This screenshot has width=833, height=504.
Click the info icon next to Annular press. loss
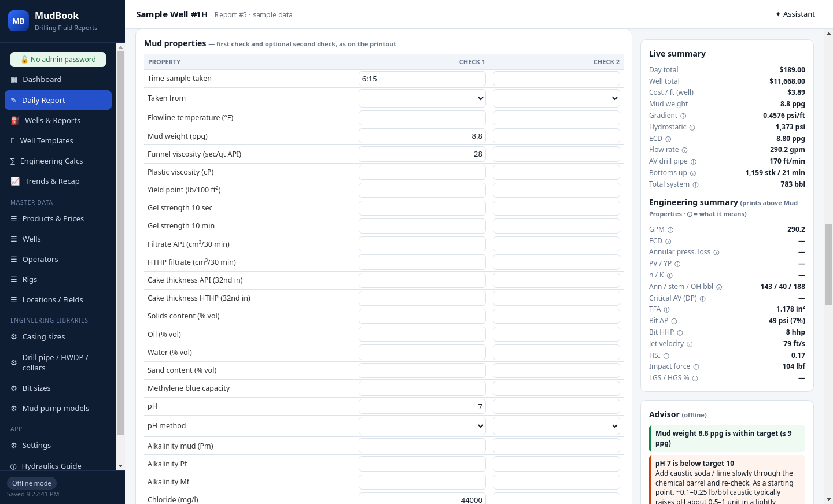716,252
